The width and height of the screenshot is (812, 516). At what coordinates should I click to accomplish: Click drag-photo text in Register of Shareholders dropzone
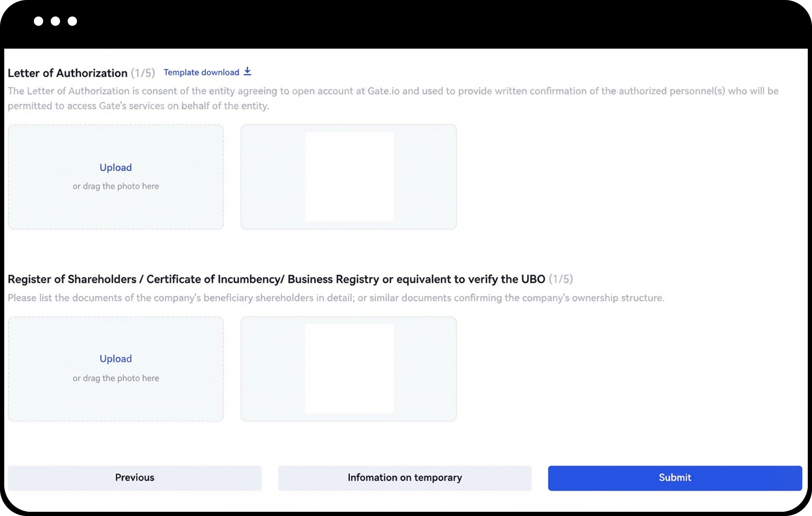(115, 378)
